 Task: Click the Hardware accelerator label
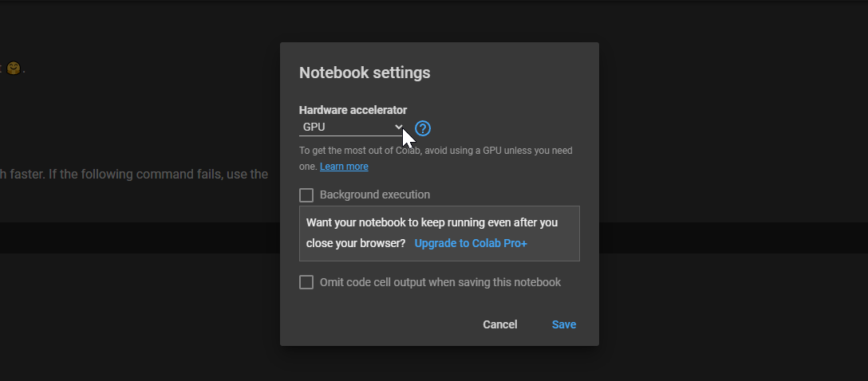(x=353, y=110)
